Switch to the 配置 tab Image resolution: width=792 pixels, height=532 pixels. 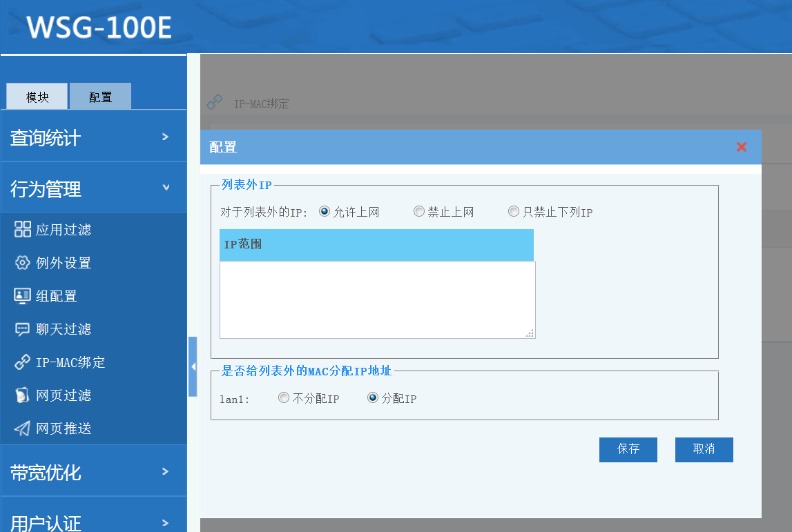click(100, 97)
